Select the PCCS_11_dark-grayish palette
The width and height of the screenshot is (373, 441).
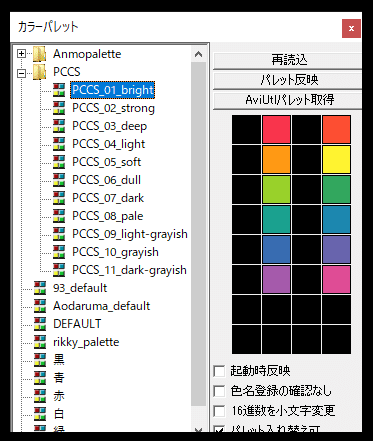129,270
